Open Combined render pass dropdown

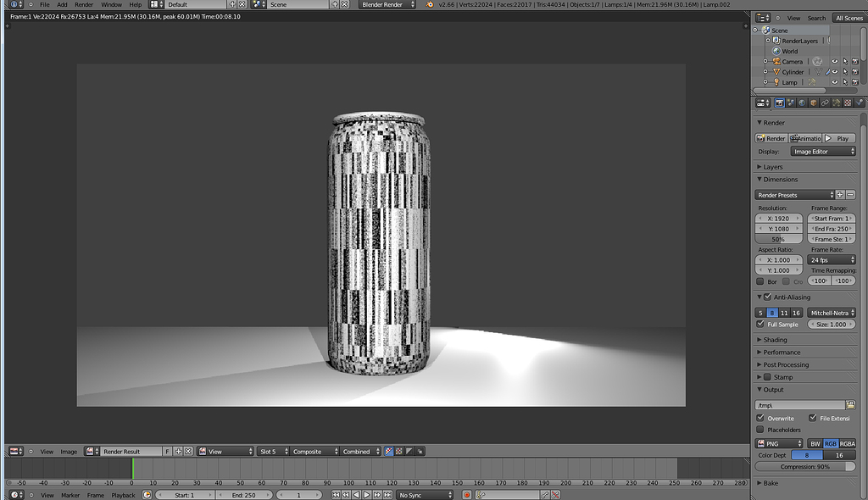[x=361, y=452]
